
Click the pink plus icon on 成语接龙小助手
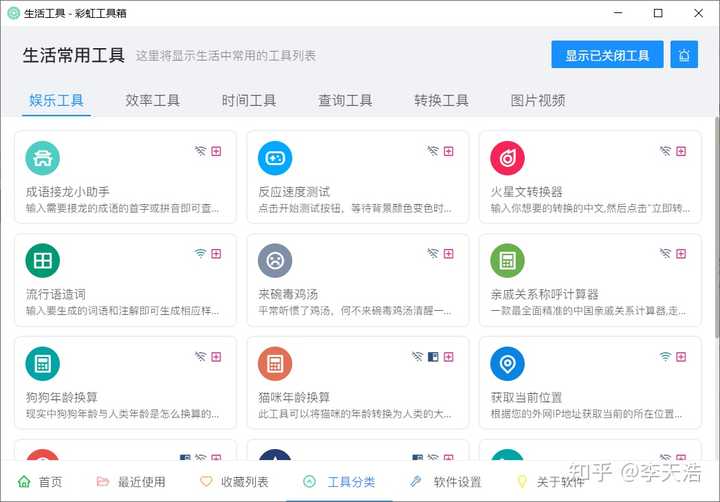point(216,151)
